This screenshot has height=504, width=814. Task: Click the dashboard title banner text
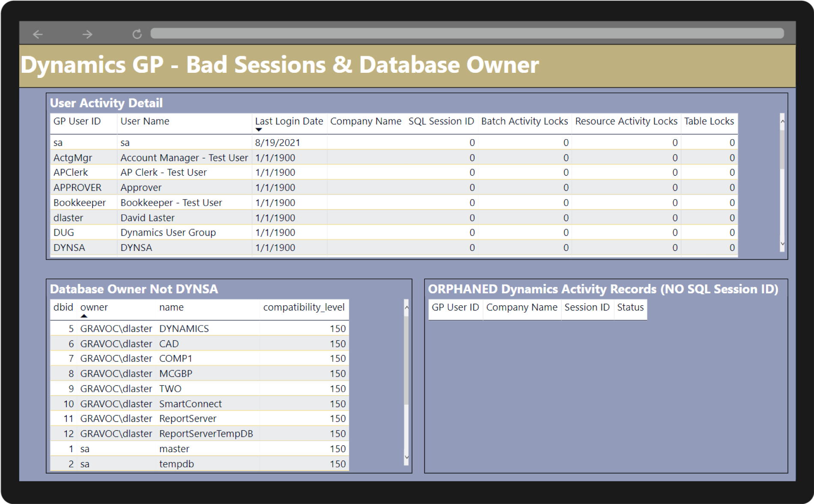click(x=280, y=65)
